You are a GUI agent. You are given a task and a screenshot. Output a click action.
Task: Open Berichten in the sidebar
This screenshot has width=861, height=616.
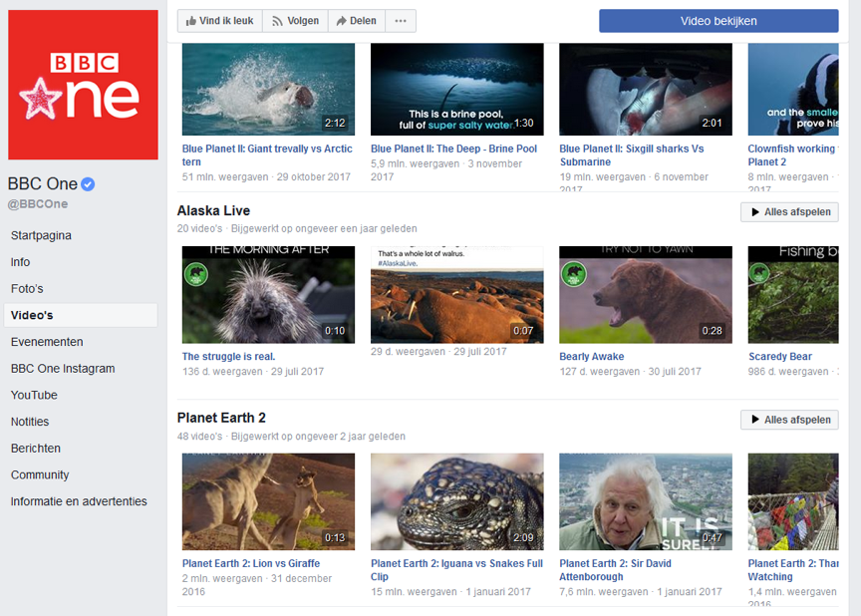pyautogui.click(x=36, y=448)
